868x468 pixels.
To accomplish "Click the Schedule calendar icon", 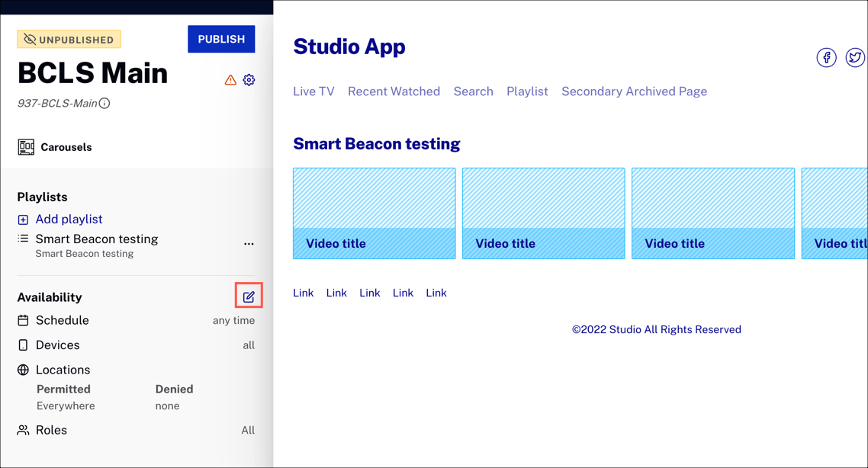I will [x=23, y=320].
